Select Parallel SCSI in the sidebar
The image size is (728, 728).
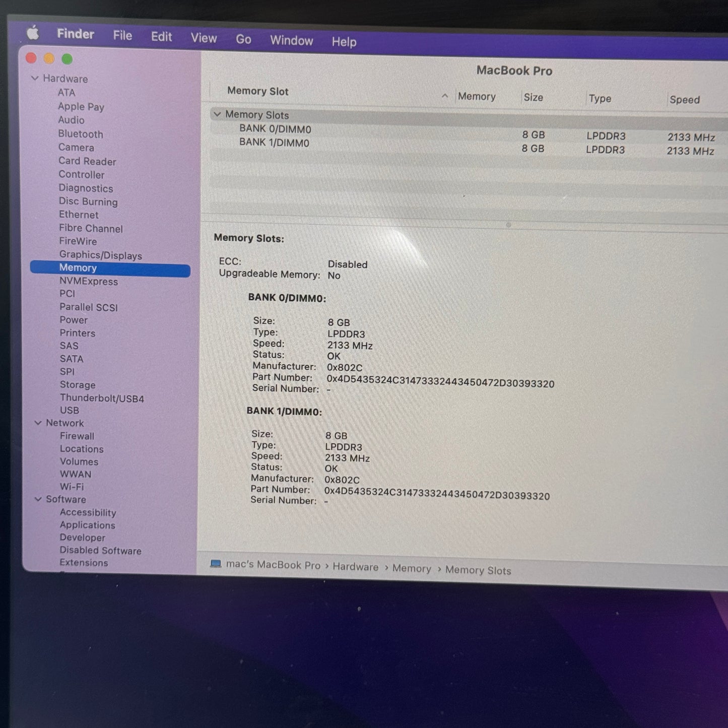(89, 307)
